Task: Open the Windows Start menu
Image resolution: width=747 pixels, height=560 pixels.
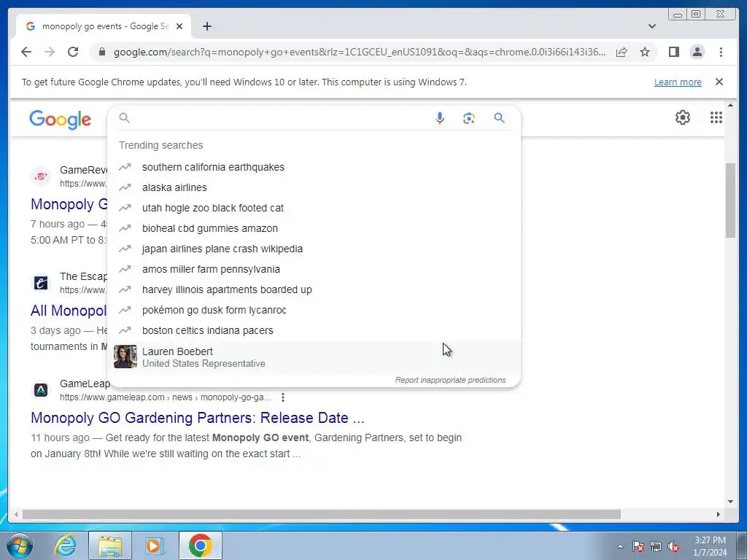Action: point(20,545)
